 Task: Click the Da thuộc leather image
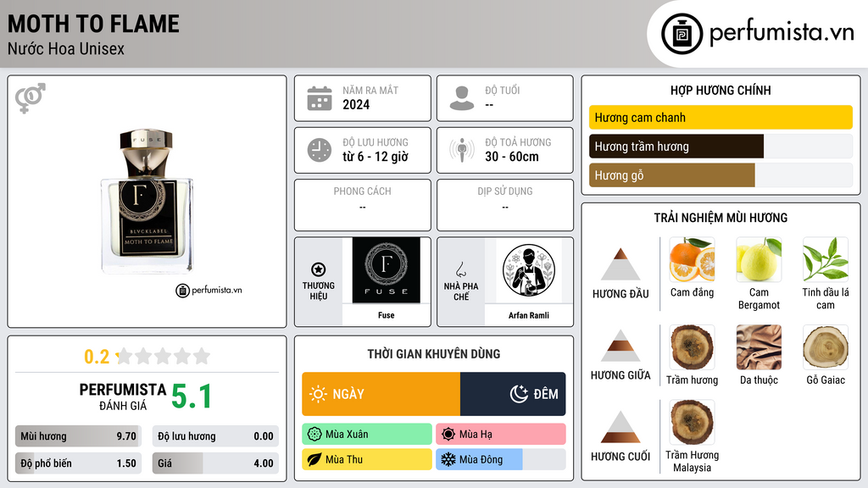point(759,347)
